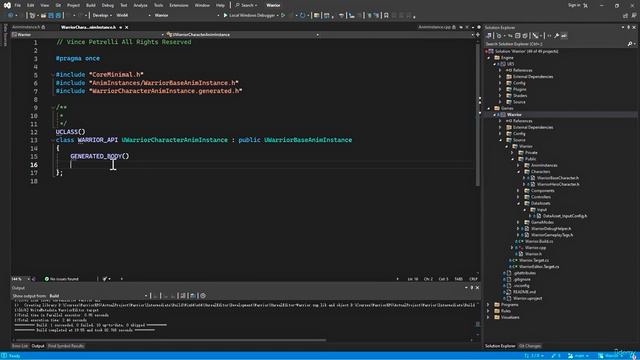
Task: Collapse the Characters folder
Action: [x=518, y=172]
